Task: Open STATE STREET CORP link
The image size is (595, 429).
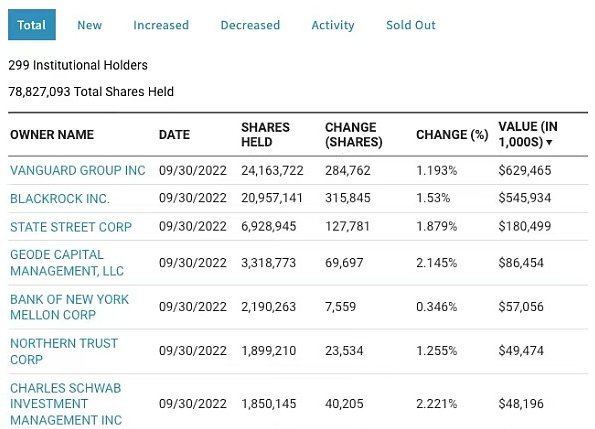Action: point(71,226)
